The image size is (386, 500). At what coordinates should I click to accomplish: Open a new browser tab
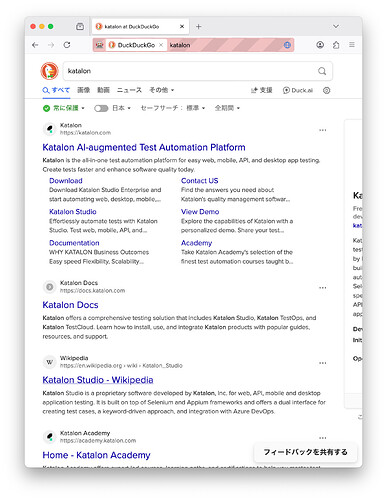(198, 26)
